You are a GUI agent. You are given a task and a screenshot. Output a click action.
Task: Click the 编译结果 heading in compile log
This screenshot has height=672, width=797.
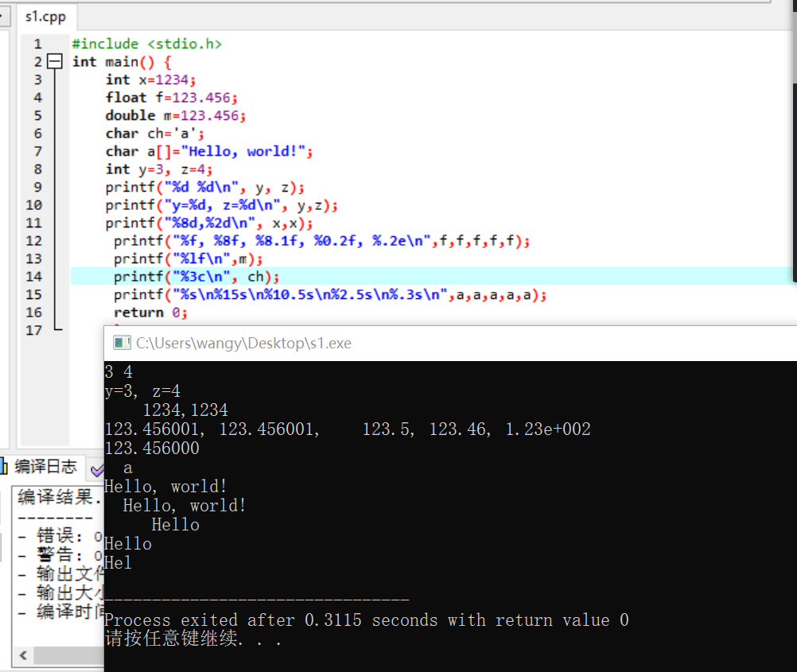point(58,497)
